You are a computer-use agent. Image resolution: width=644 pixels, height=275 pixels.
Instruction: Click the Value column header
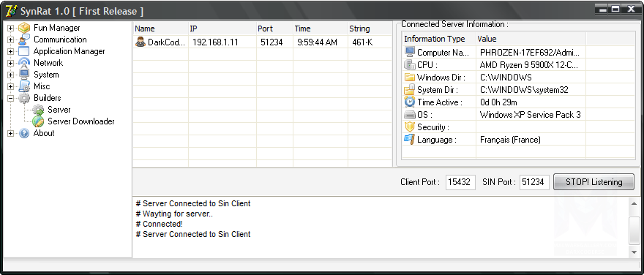[x=531, y=39]
